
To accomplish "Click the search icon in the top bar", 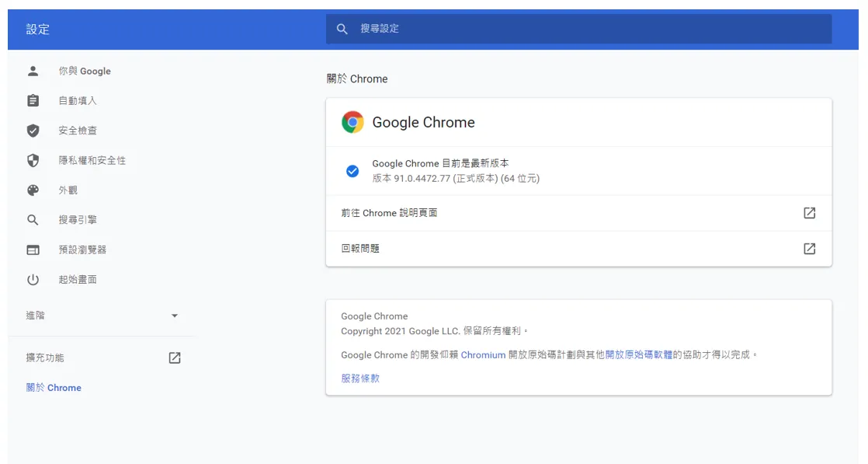I will pyautogui.click(x=342, y=29).
